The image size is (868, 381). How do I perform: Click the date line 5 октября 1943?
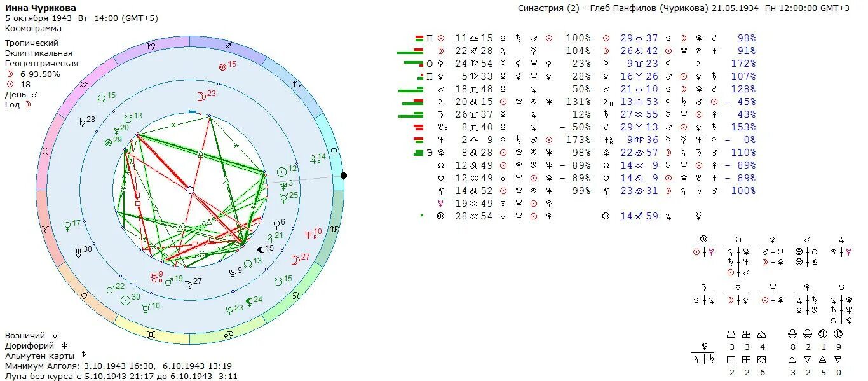pyautogui.click(x=81, y=18)
